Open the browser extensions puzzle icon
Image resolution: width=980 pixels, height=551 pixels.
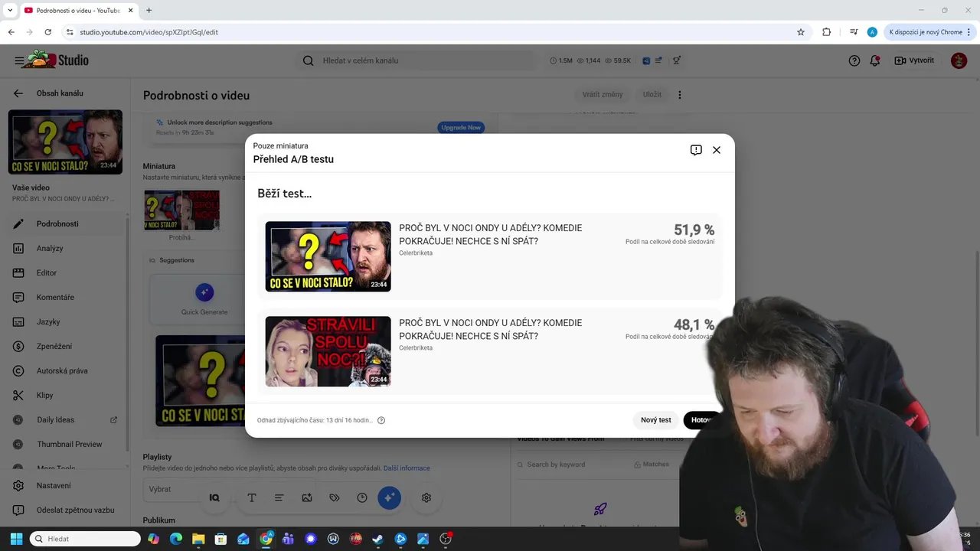point(826,32)
